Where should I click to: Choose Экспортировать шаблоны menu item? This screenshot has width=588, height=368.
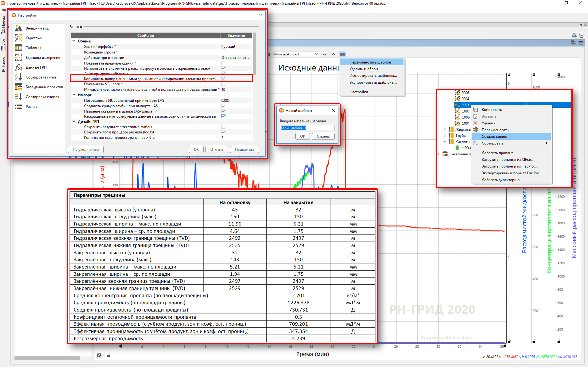click(x=371, y=83)
